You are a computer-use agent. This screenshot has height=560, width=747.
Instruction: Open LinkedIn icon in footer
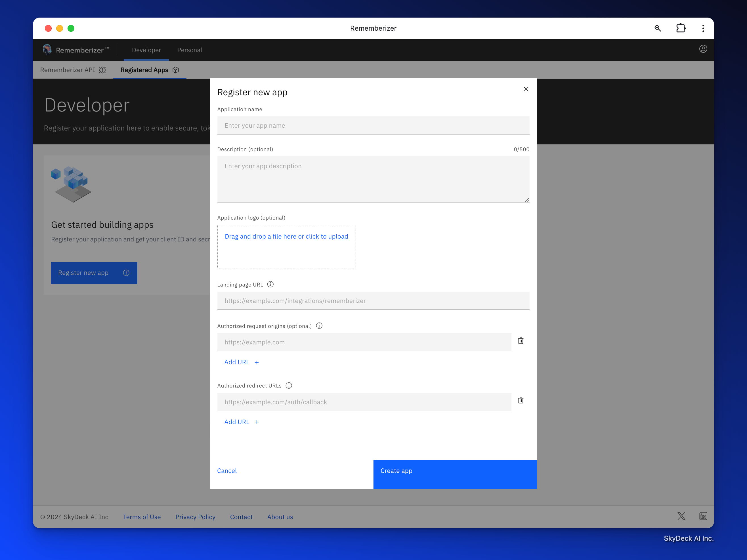pyautogui.click(x=703, y=516)
